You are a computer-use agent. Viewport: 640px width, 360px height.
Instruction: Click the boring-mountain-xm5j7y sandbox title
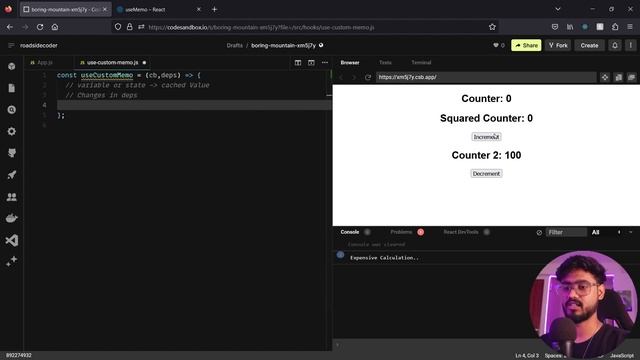[x=283, y=45]
